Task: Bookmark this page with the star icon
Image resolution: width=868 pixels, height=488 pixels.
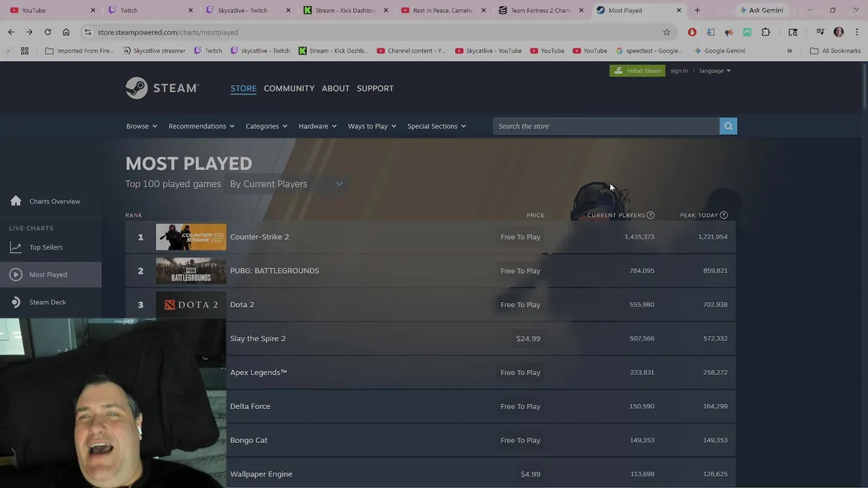Action: pyautogui.click(x=667, y=32)
